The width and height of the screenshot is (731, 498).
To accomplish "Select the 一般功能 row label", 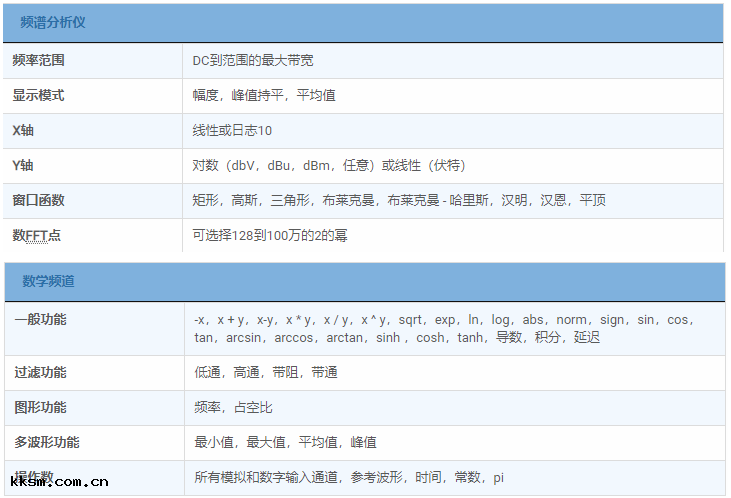I will (x=41, y=320).
